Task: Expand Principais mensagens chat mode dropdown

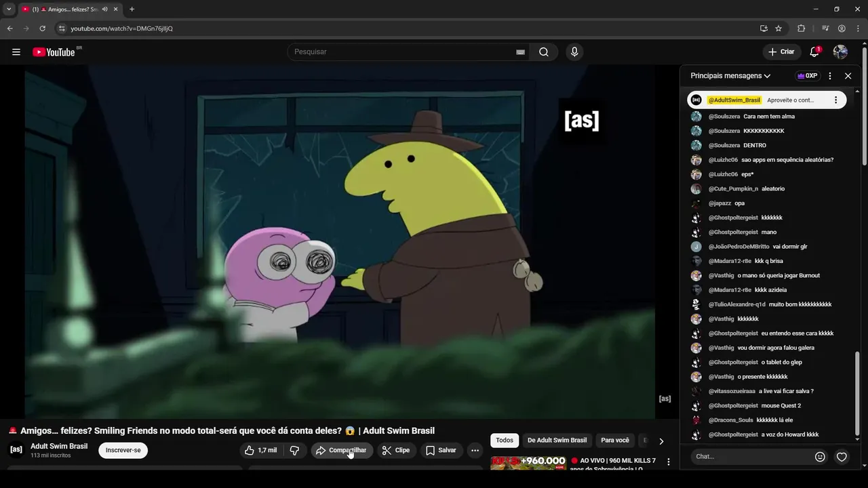Action: coord(730,76)
